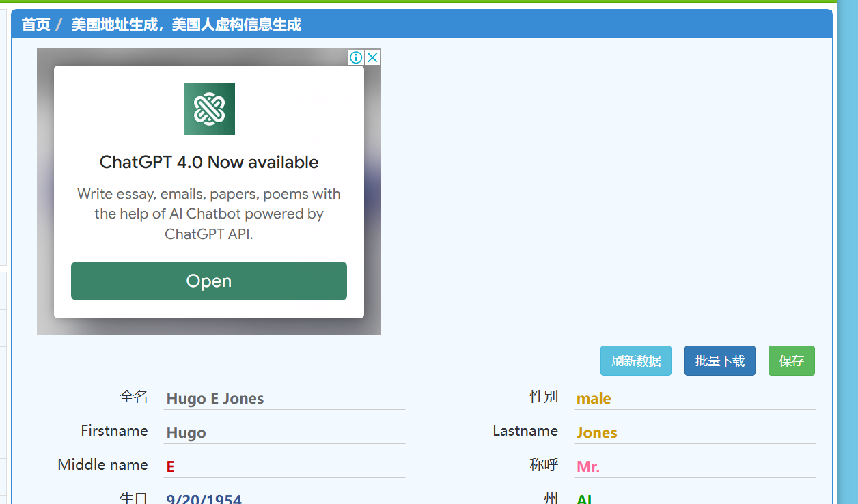
Task: Click the gender field showing male
Action: pyautogui.click(x=694, y=398)
